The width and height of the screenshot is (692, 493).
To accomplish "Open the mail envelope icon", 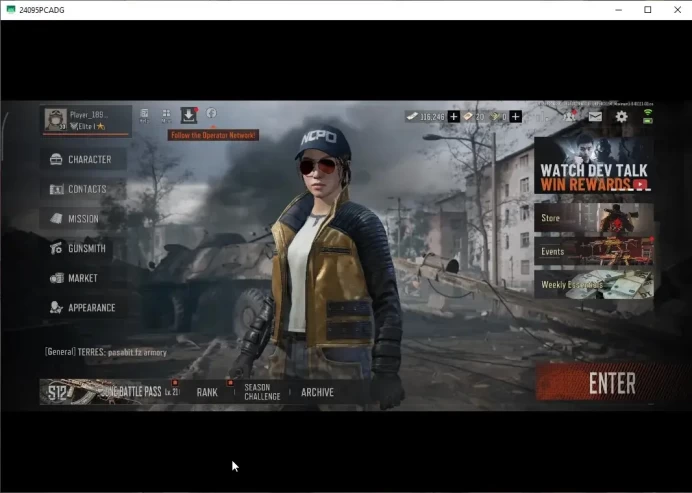I will pos(595,117).
